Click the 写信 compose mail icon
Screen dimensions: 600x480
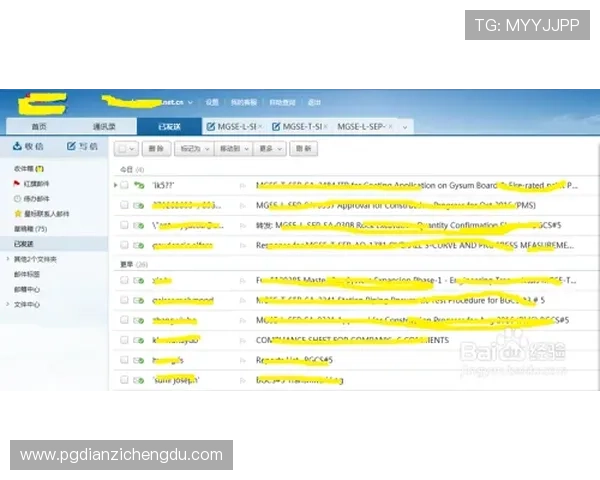tap(71, 146)
